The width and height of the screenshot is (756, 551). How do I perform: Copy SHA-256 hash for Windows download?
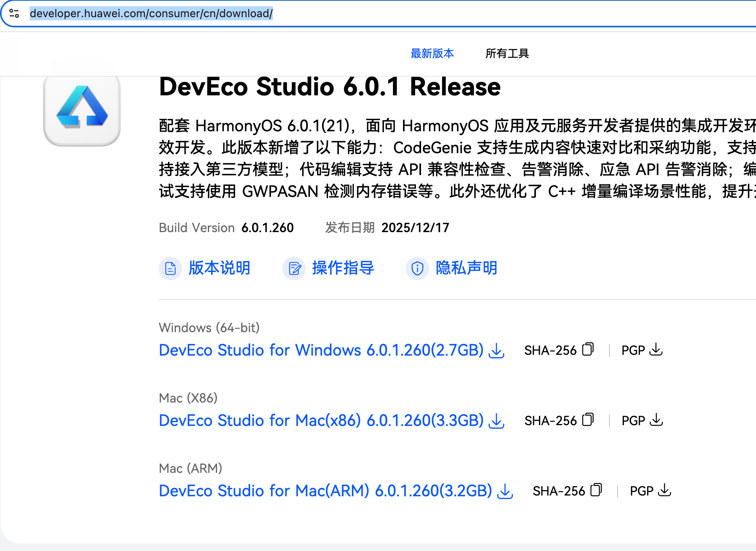[x=588, y=349]
